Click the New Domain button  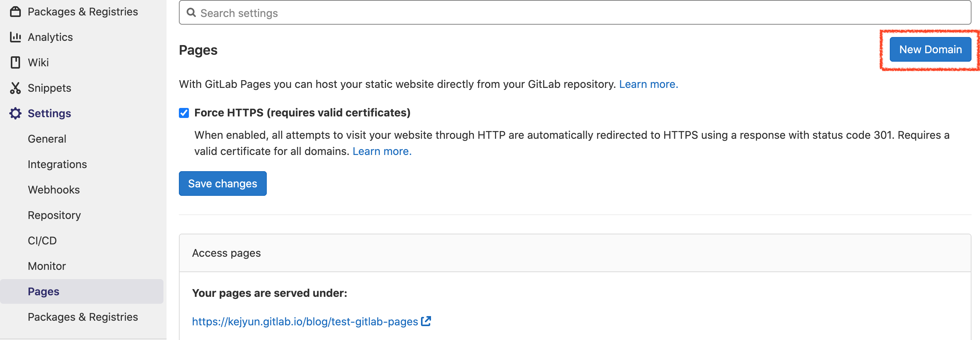930,49
